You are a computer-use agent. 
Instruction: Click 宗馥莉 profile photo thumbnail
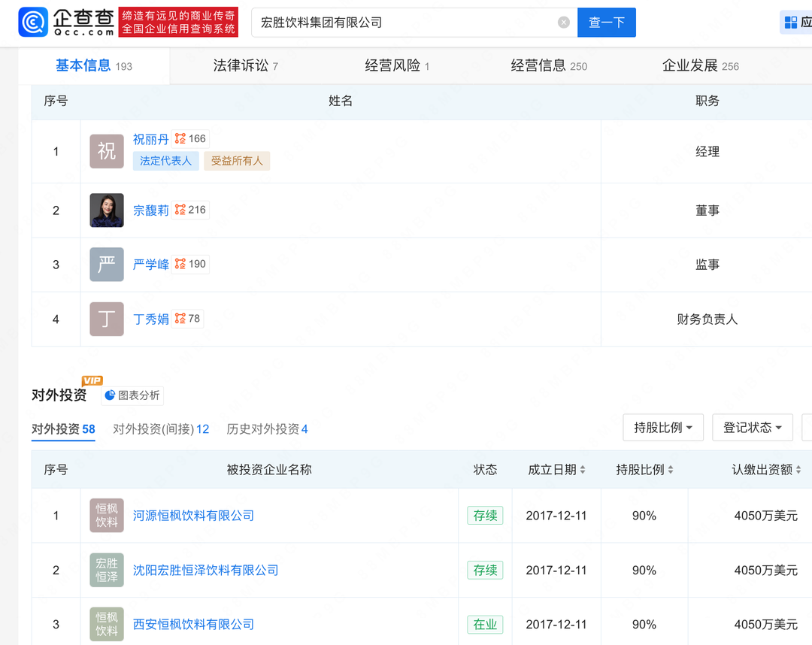[x=107, y=210]
